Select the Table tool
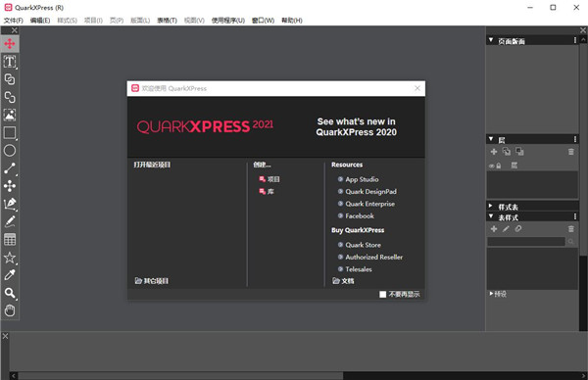The image size is (588, 380). (10, 240)
